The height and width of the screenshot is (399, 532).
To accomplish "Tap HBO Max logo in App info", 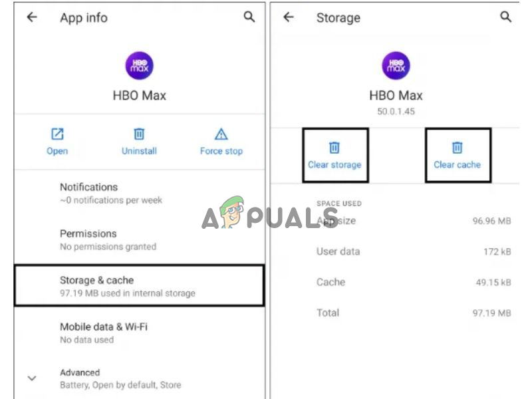I will [139, 66].
